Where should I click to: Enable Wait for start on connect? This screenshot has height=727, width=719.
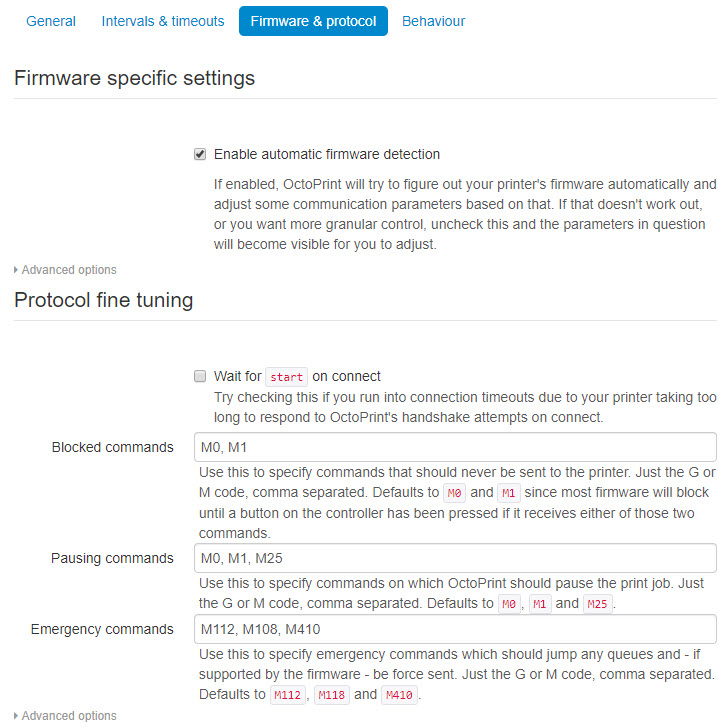pyautogui.click(x=201, y=377)
